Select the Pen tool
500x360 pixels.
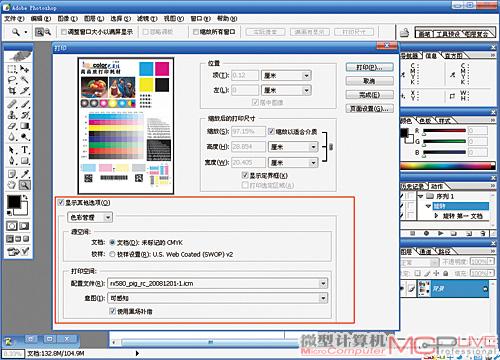pos(12,161)
